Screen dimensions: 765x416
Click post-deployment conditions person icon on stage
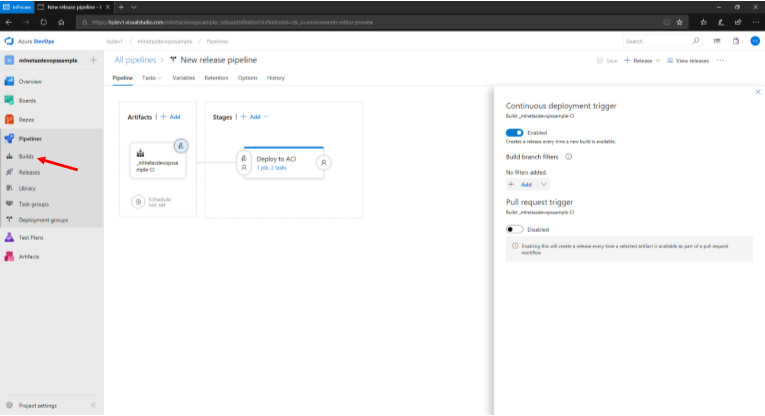coord(324,162)
